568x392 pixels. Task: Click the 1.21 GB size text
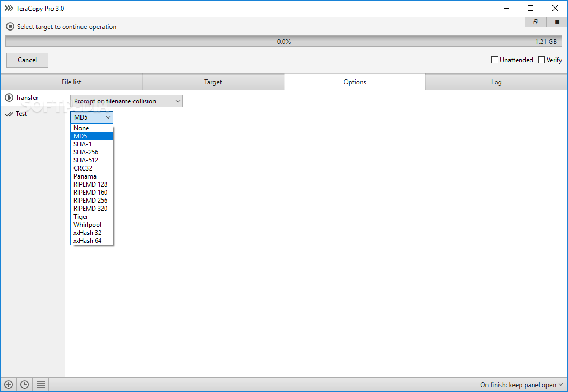pyautogui.click(x=546, y=42)
